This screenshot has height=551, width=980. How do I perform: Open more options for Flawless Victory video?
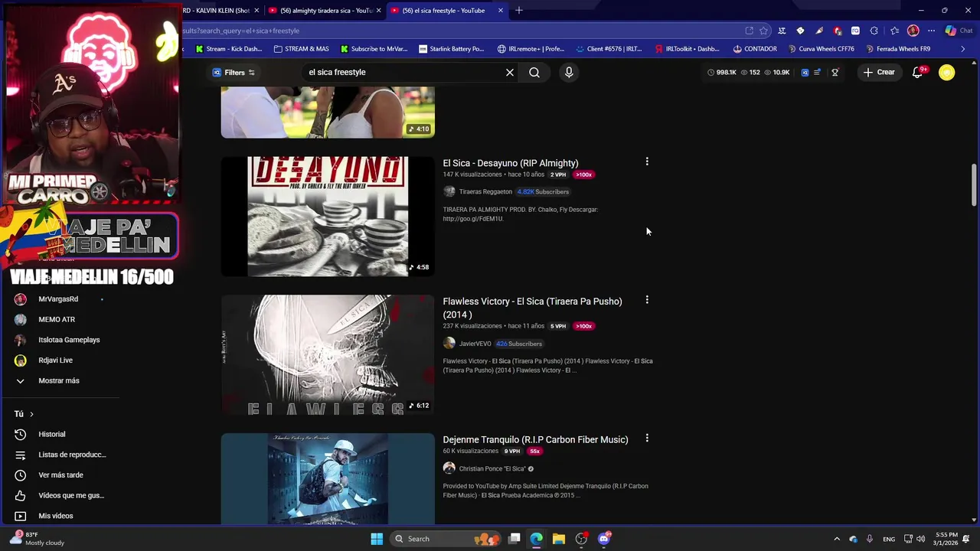point(647,300)
